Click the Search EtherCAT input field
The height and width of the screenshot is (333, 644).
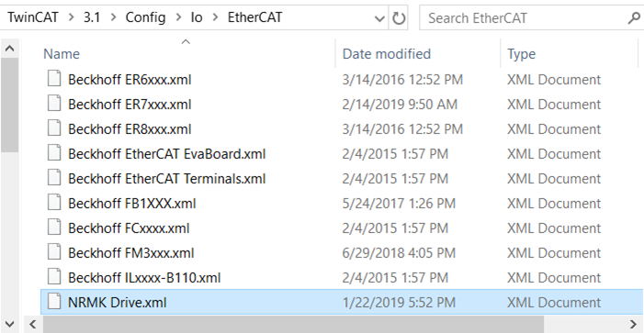point(525,18)
